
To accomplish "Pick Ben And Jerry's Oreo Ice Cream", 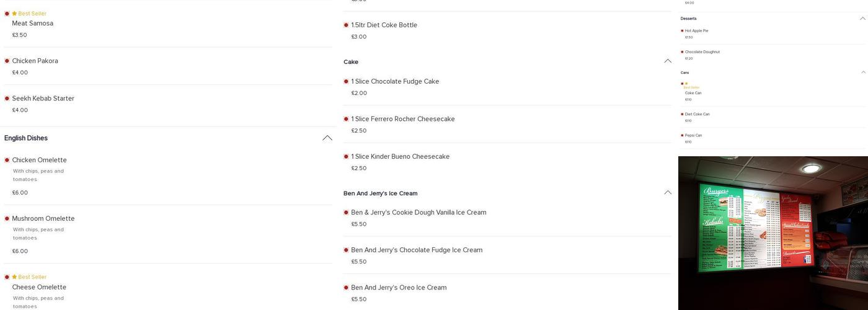I will (x=399, y=288).
